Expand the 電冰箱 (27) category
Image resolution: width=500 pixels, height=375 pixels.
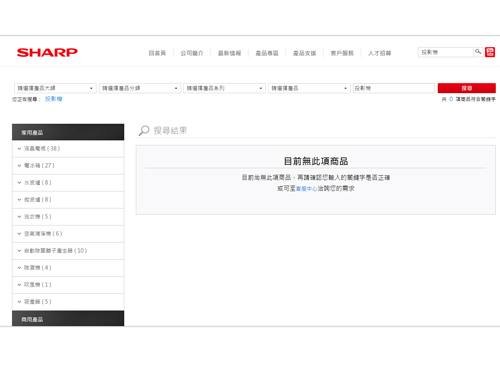click(x=68, y=166)
